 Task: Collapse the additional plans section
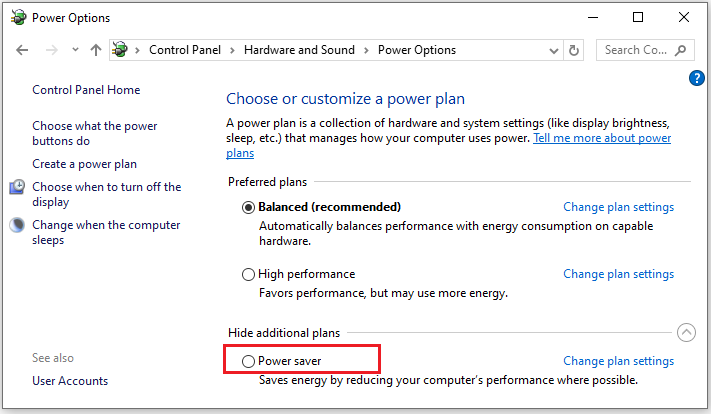click(686, 333)
